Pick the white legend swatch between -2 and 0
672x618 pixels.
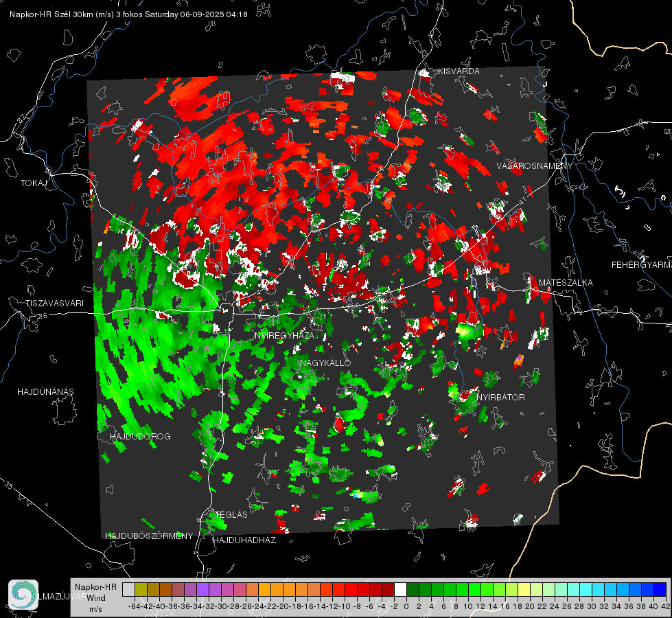pos(400,589)
